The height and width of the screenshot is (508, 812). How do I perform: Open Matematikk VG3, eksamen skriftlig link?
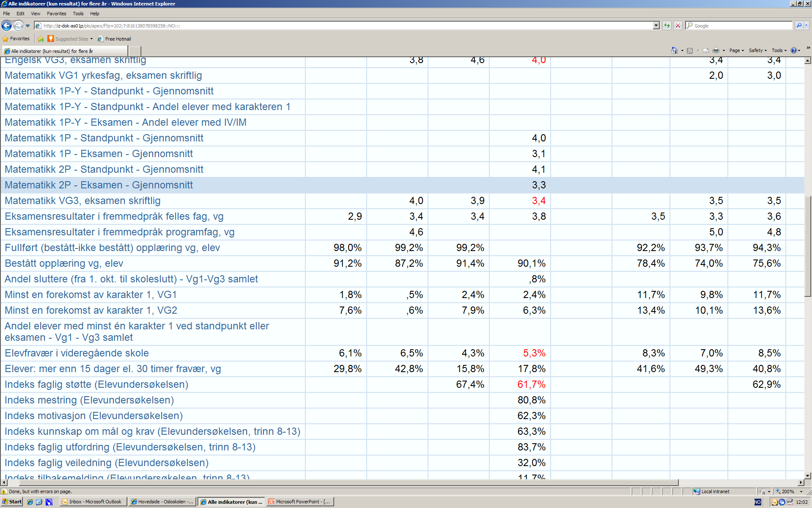tap(82, 201)
